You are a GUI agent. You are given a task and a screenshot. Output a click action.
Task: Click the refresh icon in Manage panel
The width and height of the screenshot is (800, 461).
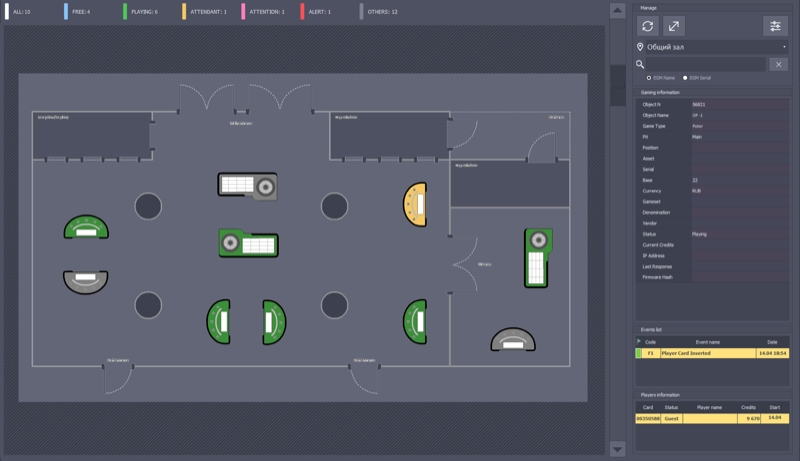[648, 26]
